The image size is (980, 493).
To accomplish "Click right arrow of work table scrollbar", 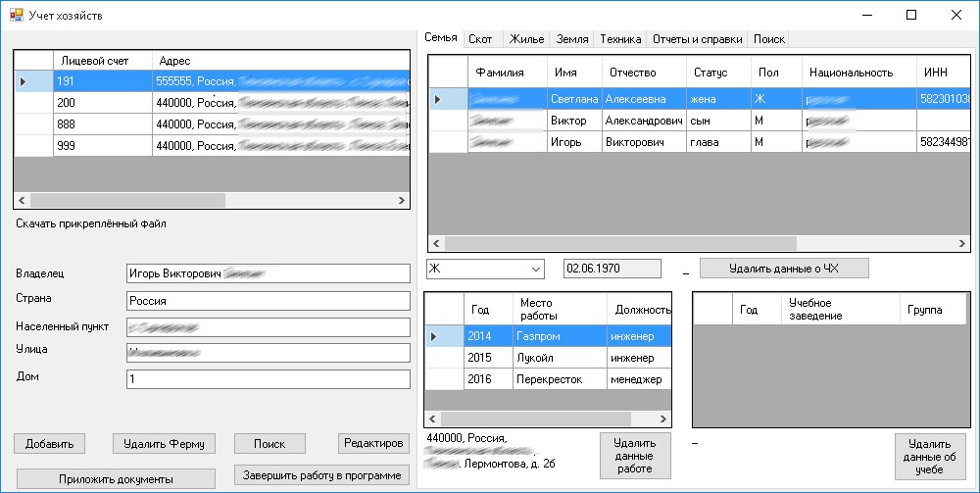I will pyautogui.click(x=663, y=419).
